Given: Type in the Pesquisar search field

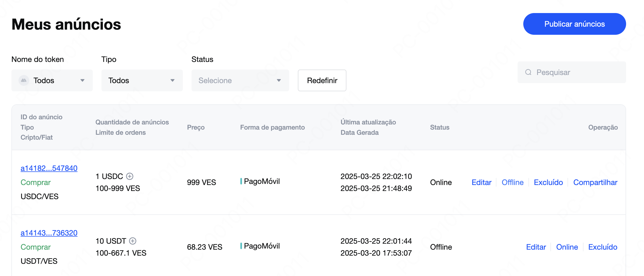Looking at the screenshot, I should click(x=578, y=72).
